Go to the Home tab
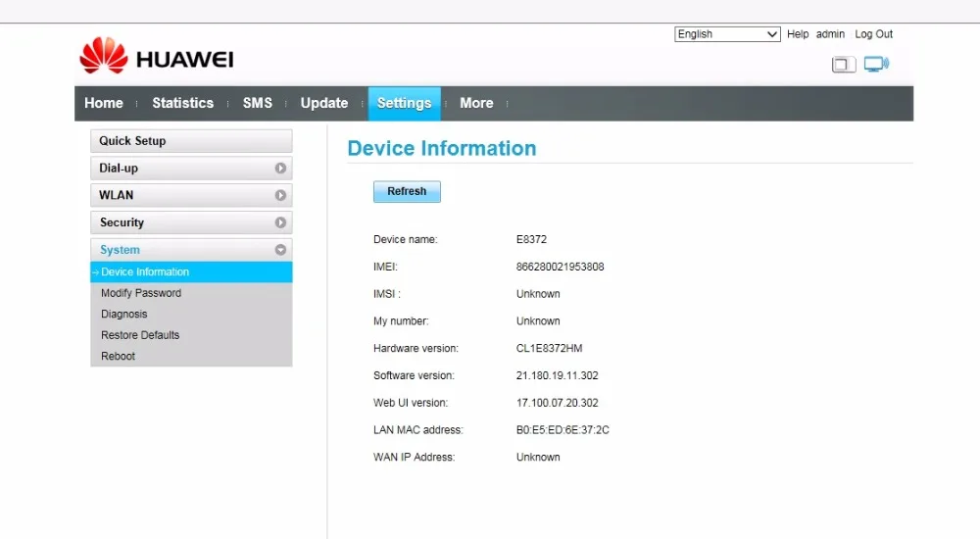 tap(104, 103)
